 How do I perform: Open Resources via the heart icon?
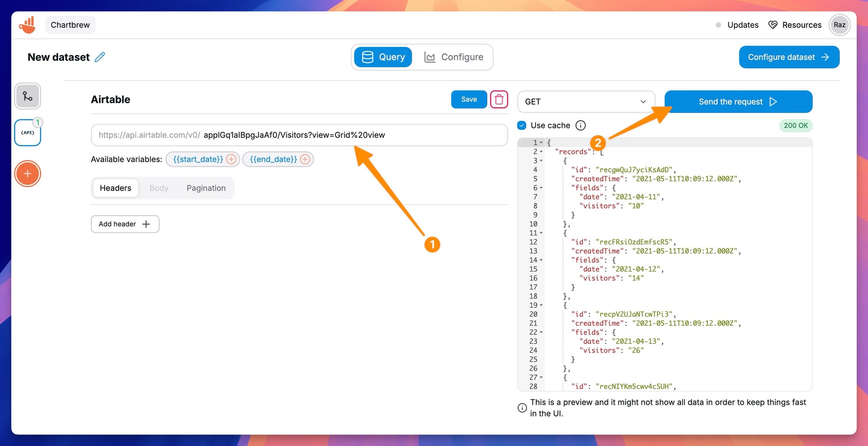773,25
